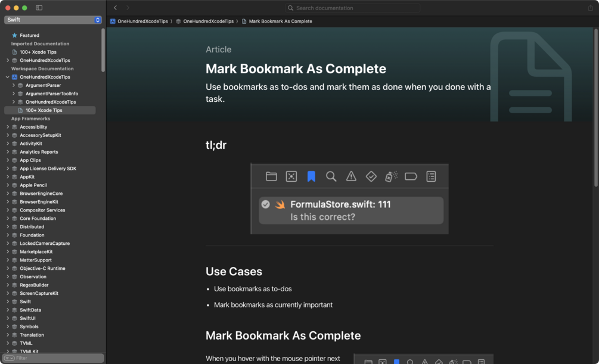
Task: Open App Clips in the sidebar
Action: 30,160
